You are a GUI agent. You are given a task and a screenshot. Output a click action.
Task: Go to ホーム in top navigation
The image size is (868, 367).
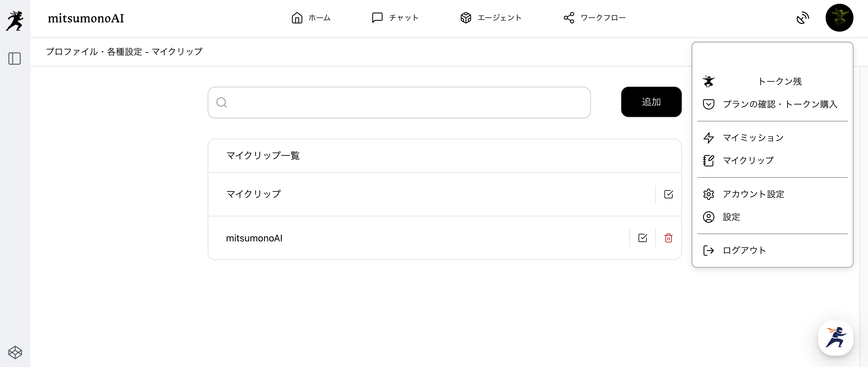(311, 18)
